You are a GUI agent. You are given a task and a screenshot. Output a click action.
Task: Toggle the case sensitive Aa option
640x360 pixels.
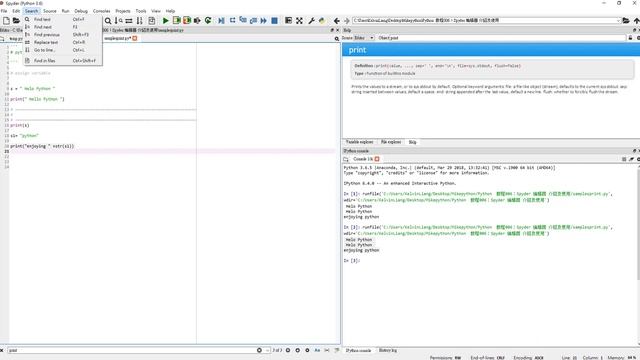[x=317, y=350]
